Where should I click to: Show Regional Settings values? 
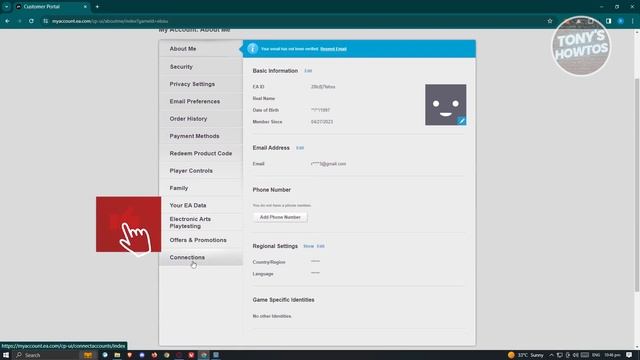tap(309, 246)
